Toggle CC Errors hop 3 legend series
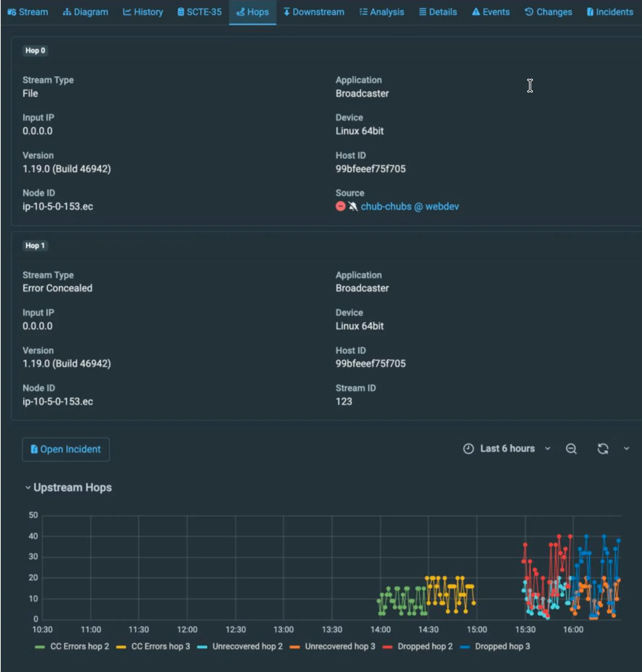This screenshot has height=672, width=642. click(153, 646)
